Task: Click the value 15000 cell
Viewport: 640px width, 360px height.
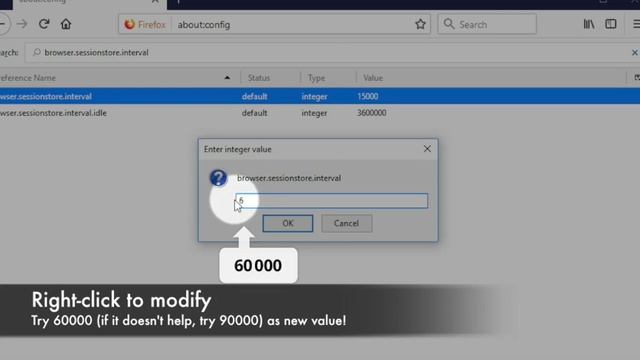Action: tap(367, 96)
